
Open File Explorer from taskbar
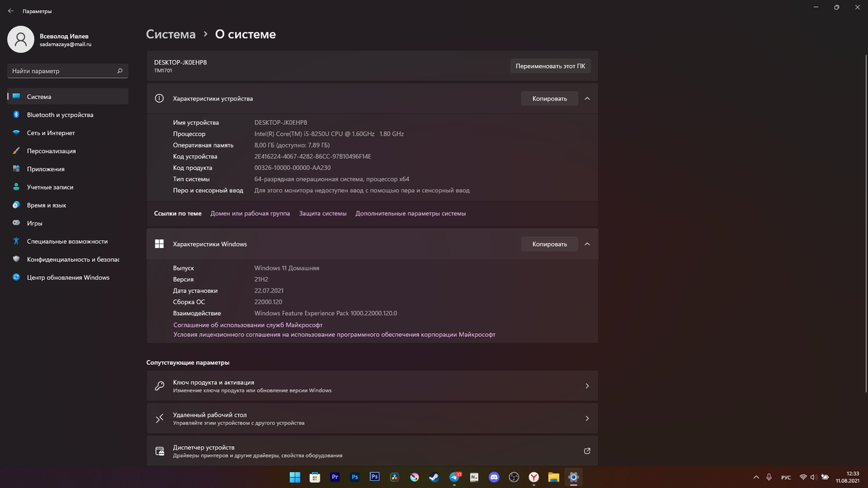pyautogui.click(x=553, y=477)
